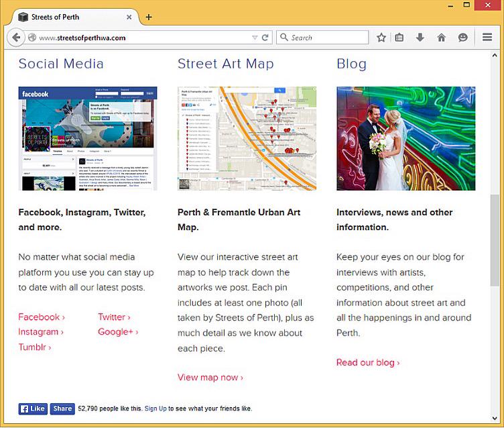
Task: Click 'Perth & Fremantle Urban Art Map.' text
Action: (239, 220)
